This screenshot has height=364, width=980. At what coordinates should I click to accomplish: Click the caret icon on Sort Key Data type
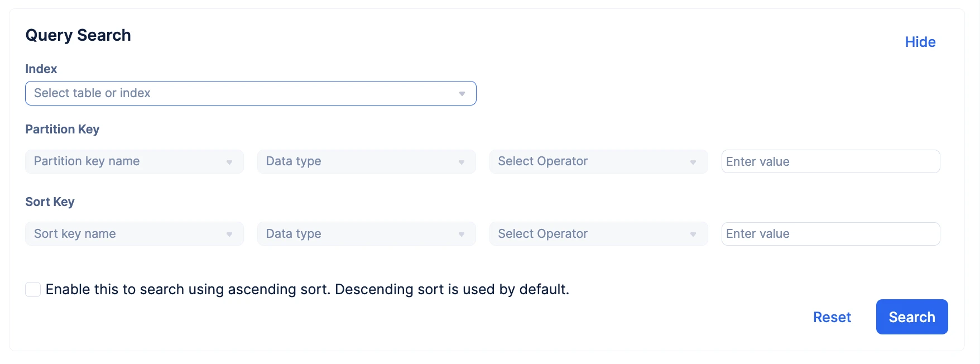[462, 234]
